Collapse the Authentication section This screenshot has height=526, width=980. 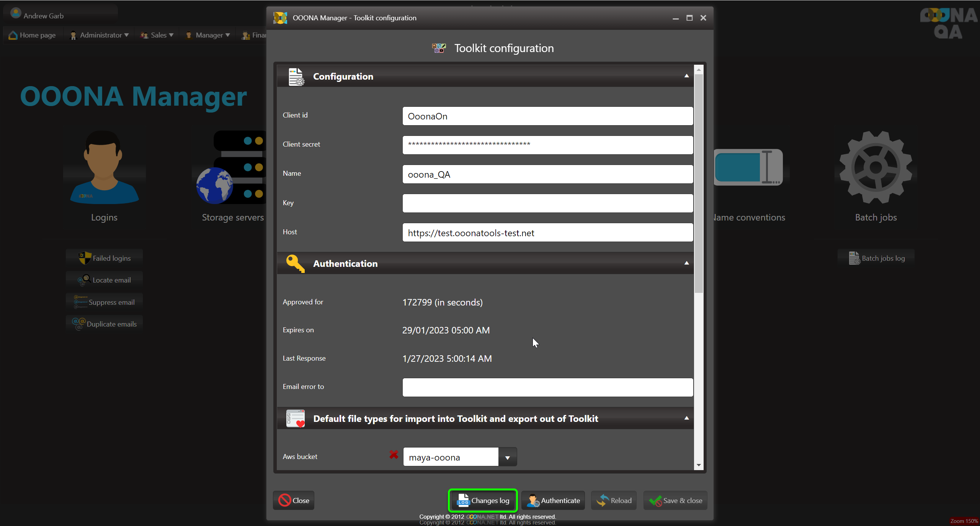click(686, 263)
